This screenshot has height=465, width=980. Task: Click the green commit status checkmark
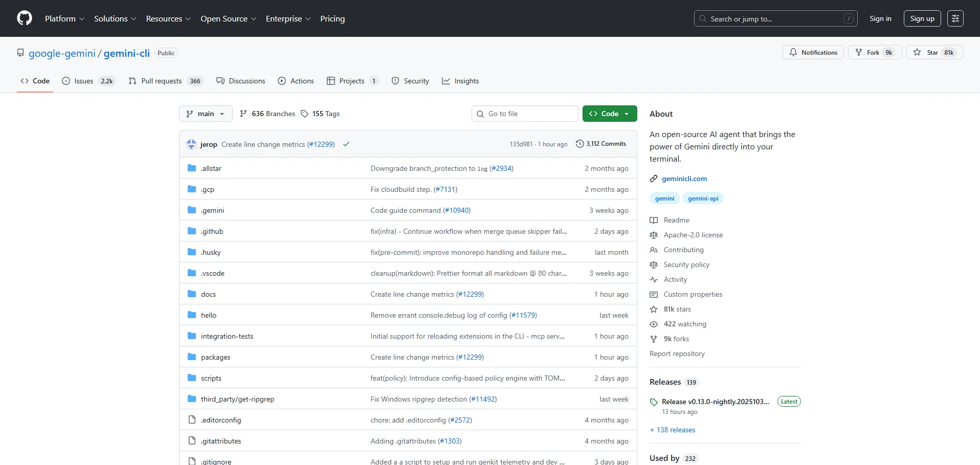pyautogui.click(x=346, y=144)
